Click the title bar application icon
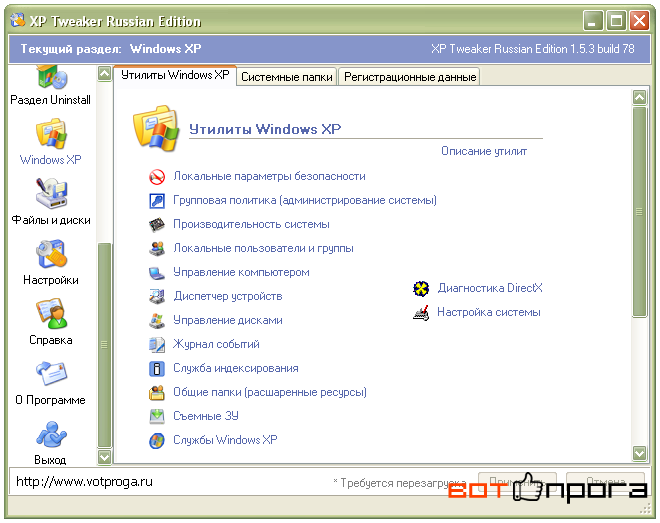 click(x=17, y=20)
